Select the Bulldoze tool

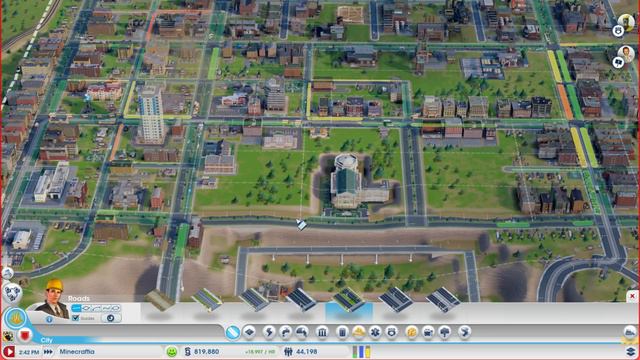(x=630, y=331)
